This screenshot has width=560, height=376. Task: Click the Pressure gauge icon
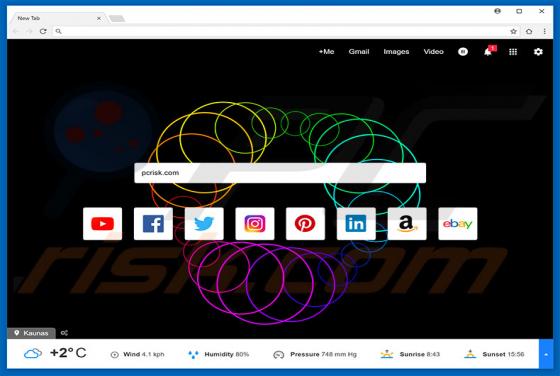coord(278,355)
